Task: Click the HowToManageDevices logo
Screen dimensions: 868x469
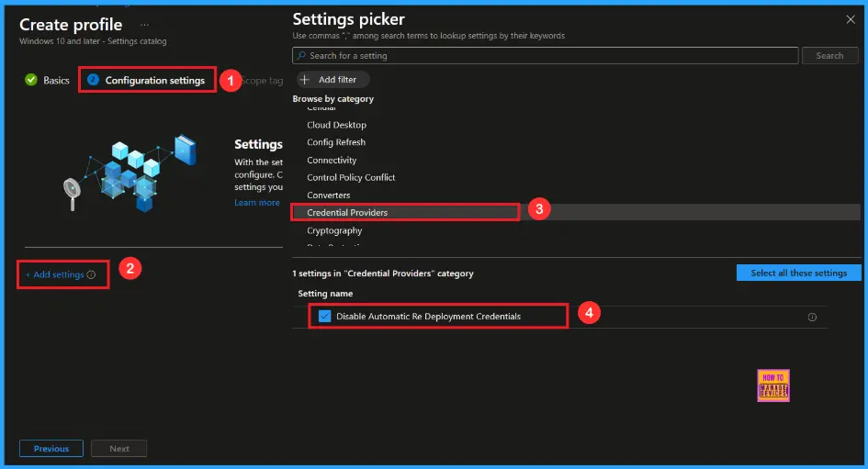Action: (x=773, y=385)
